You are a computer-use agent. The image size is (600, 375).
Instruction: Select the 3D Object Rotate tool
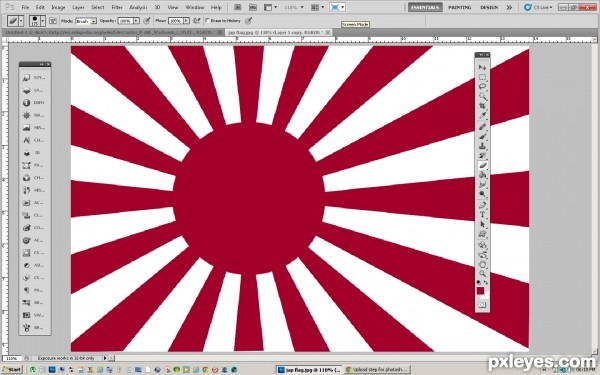(482, 245)
